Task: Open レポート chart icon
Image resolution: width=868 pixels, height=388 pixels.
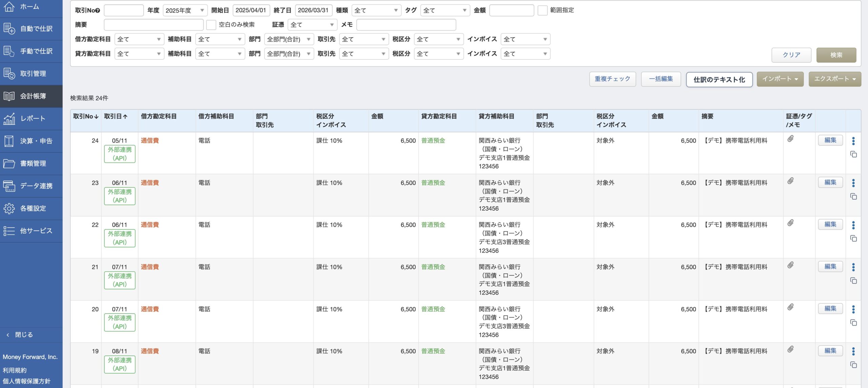Action: click(x=9, y=118)
